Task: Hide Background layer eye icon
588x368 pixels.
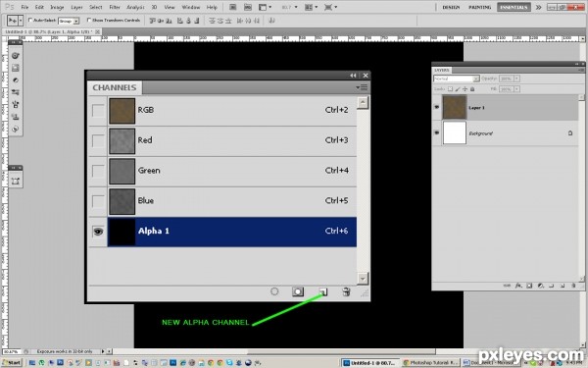Action: 436,132
